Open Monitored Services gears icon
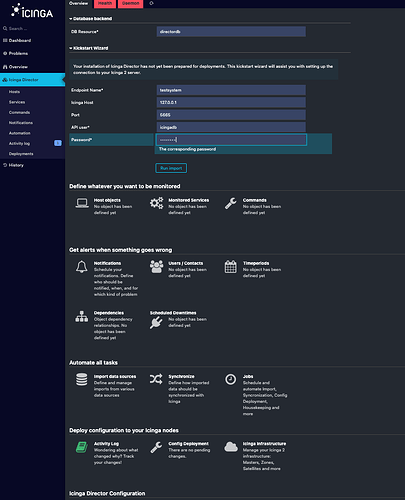Screen dimensions: 405x500 click(156, 203)
